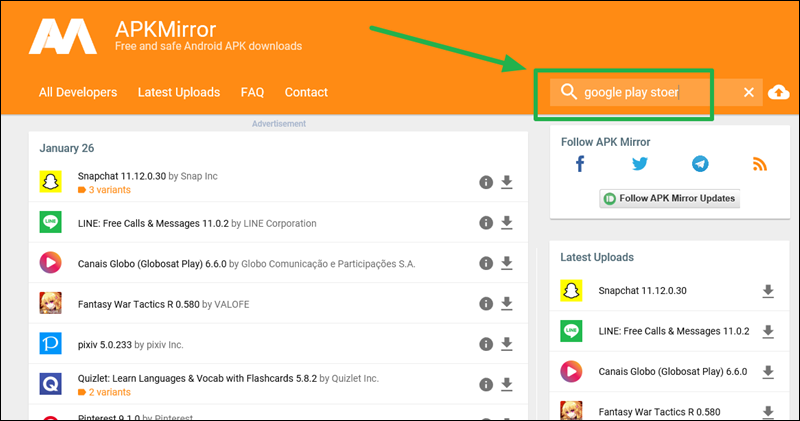Viewport: 800px width, 421px height.
Task: Open the Contact page
Action: (306, 92)
